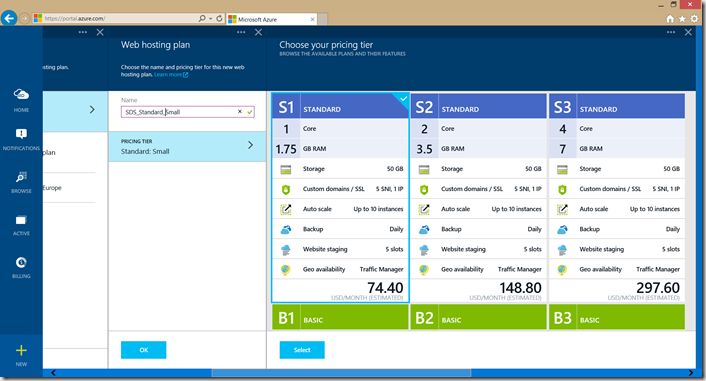
Task: Click the Select button
Action: [302, 350]
